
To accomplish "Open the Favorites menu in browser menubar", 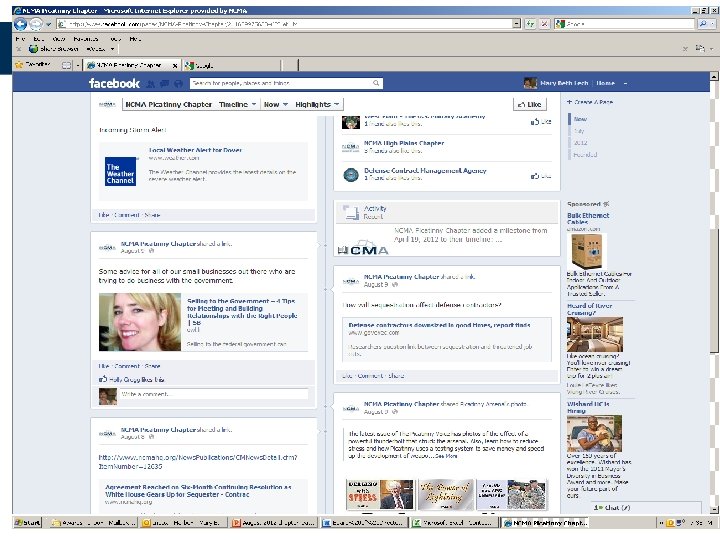I will tap(85, 39).
